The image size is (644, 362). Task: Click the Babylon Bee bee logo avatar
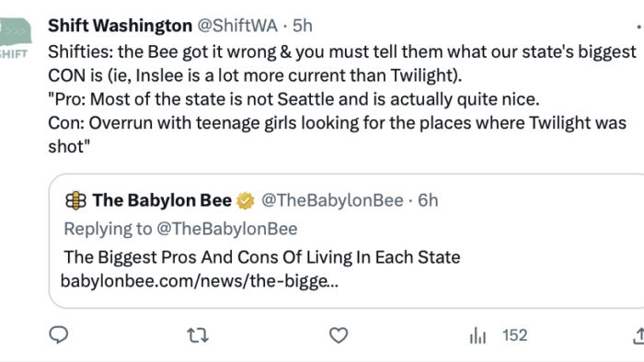(75, 200)
